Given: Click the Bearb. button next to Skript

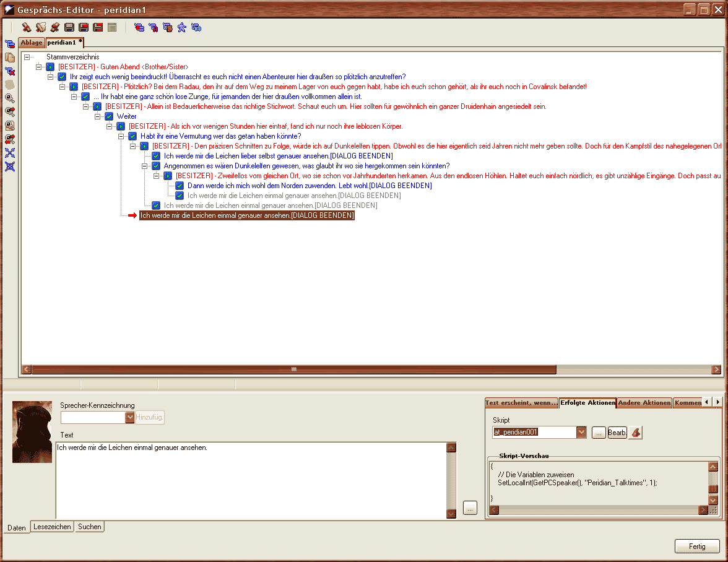Looking at the screenshot, I should (617, 433).
